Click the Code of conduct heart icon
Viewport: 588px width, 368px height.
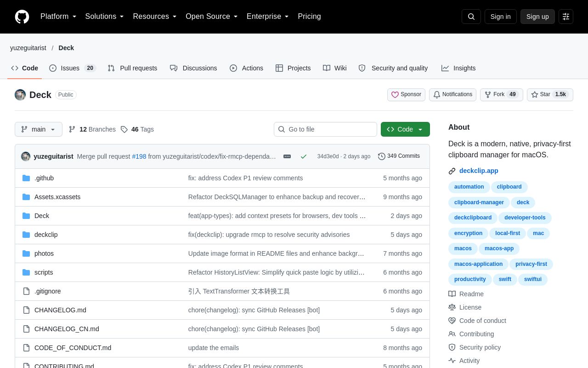point(452,321)
